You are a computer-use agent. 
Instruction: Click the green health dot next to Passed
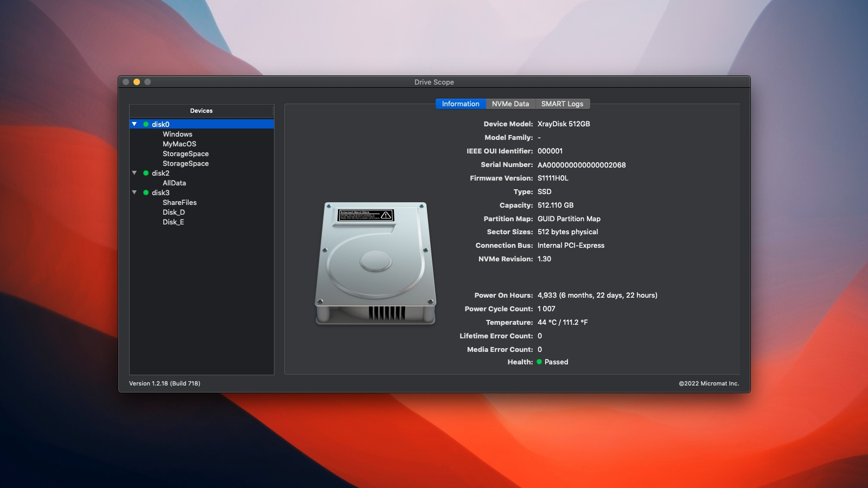tap(540, 362)
